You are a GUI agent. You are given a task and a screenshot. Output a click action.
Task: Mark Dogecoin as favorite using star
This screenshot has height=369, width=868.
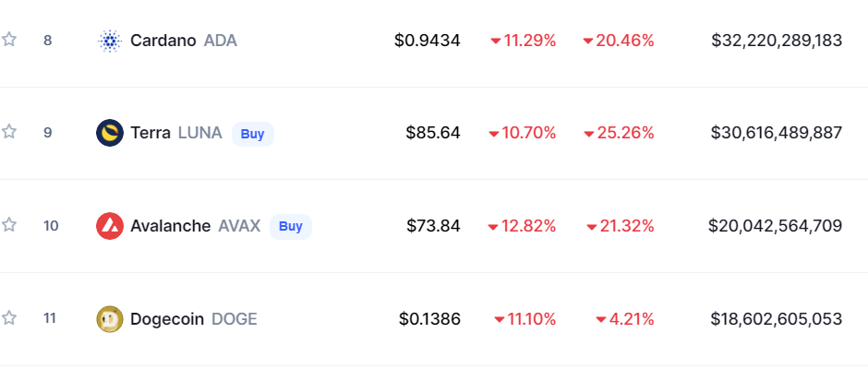point(8,317)
